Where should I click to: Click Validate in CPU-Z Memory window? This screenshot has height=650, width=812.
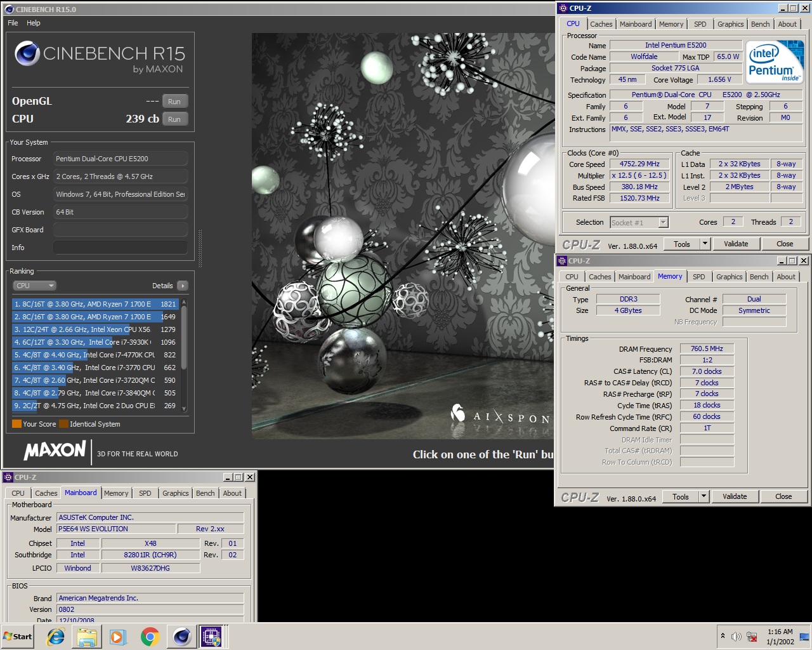coord(735,496)
